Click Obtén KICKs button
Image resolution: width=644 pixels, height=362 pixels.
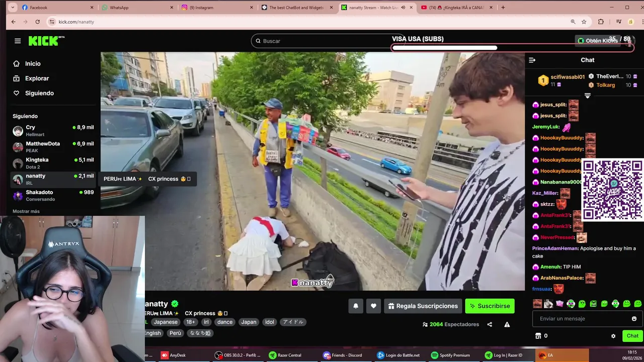coord(598,41)
